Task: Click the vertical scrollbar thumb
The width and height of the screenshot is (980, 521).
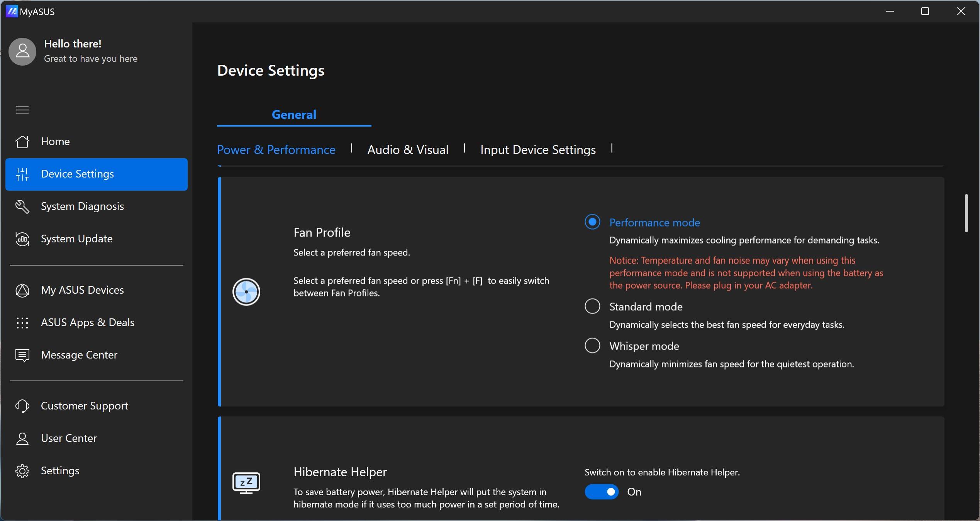Action: tap(966, 213)
